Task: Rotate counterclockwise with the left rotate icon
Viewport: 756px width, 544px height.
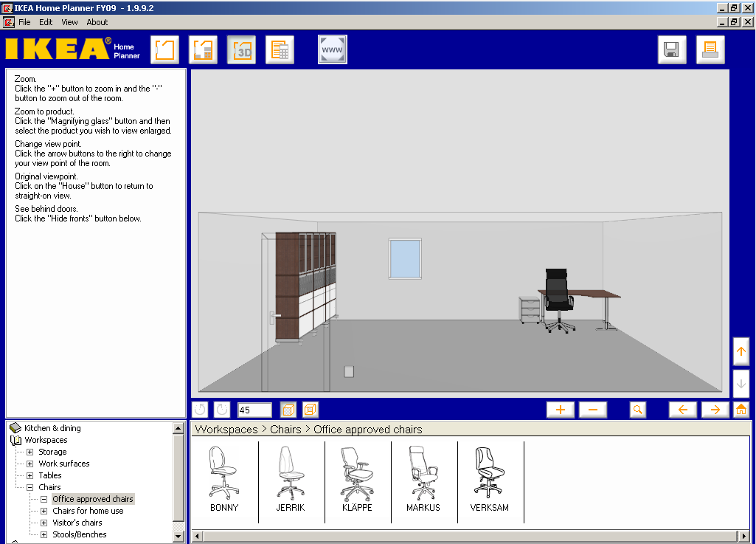Action: point(200,410)
